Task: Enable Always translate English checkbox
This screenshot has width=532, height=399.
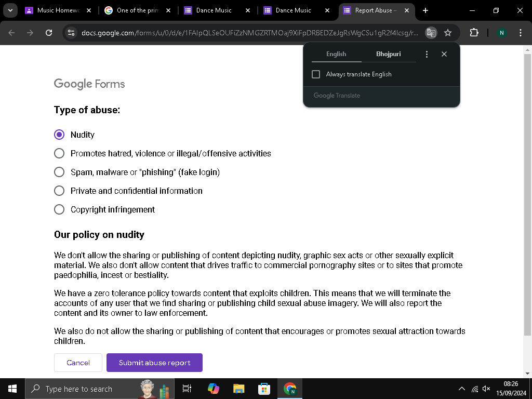Action: (316, 74)
